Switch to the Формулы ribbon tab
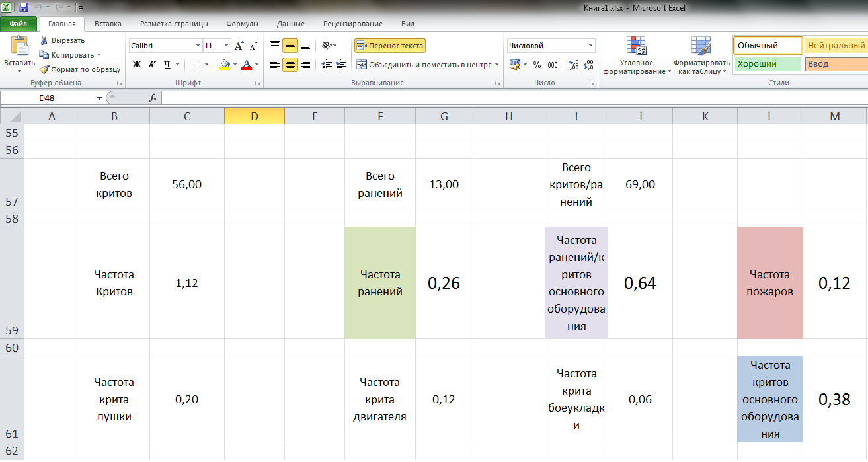This screenshot has height=462, width=868. [242, 24]
